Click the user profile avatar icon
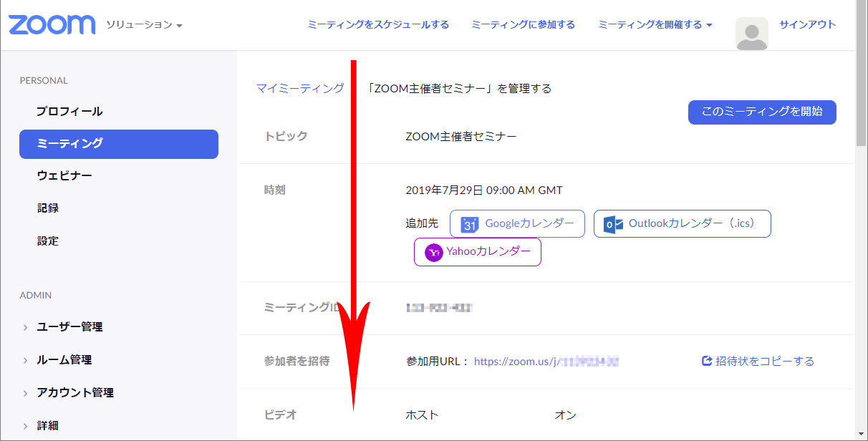 tap(751, 34)
